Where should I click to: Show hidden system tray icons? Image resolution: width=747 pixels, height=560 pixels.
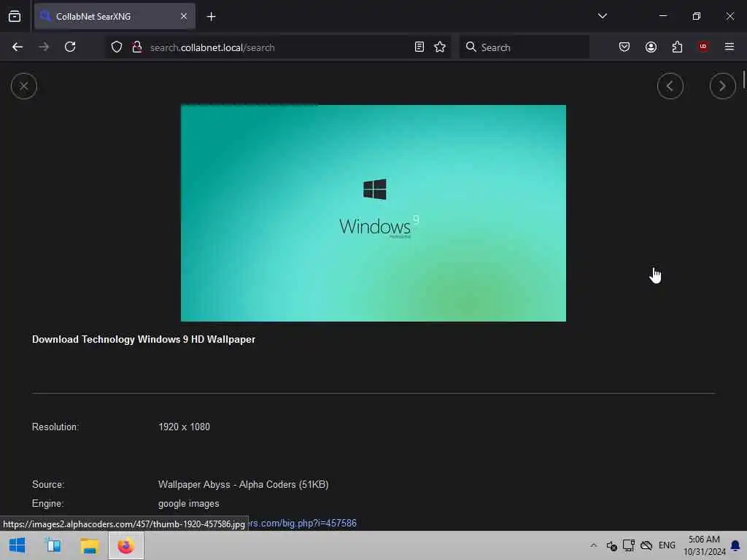tap(594, 545)
